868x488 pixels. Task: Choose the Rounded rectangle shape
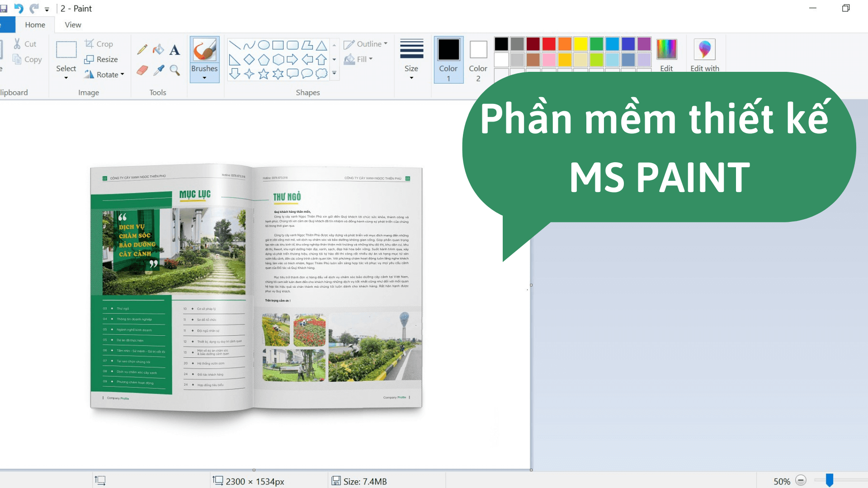(x=292, y=45)
